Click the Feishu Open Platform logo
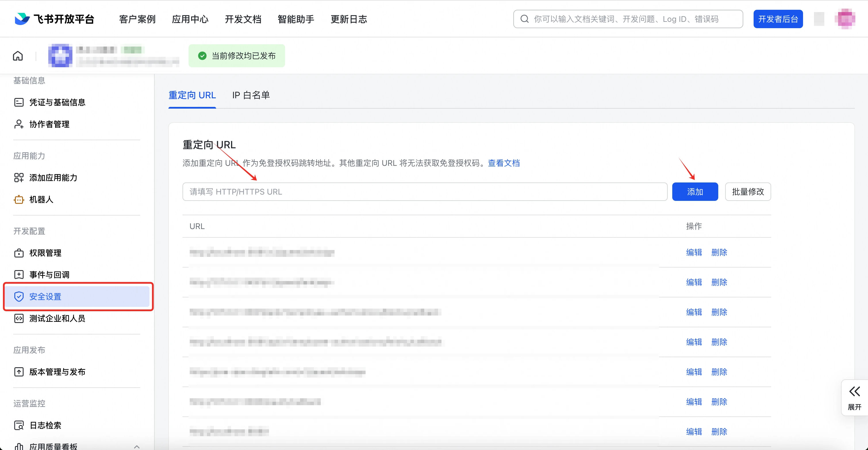The width and height of the screenshot is (868, 450). coord(55,19)
